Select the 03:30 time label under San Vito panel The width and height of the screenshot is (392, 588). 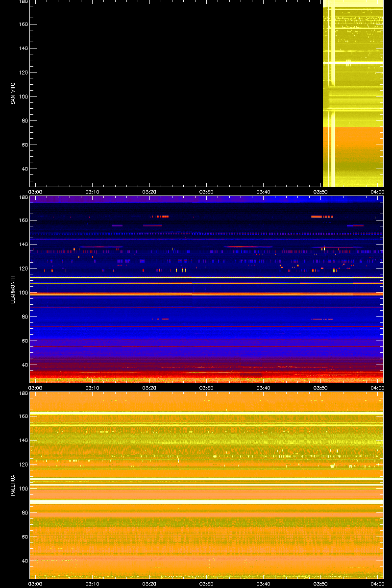click(206, 192)
